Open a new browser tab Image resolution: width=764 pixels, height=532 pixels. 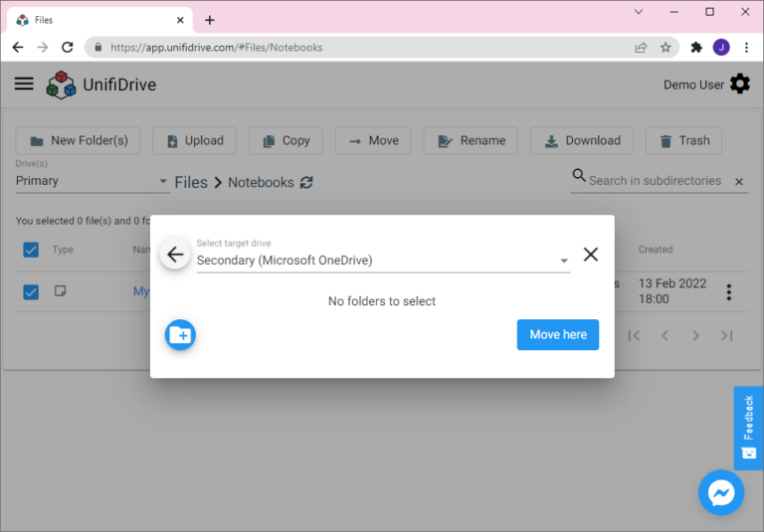210,20
